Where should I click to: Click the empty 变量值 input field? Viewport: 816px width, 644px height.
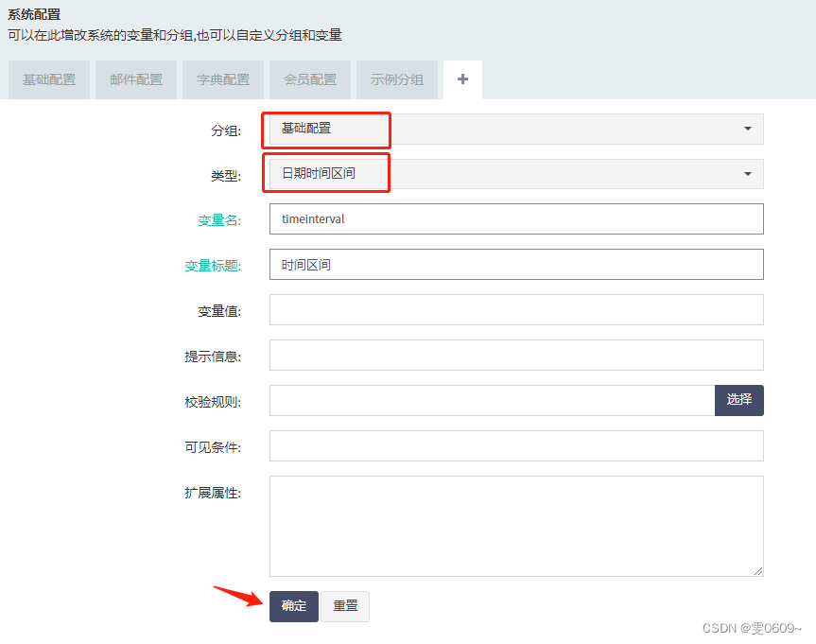pos(515,309)
